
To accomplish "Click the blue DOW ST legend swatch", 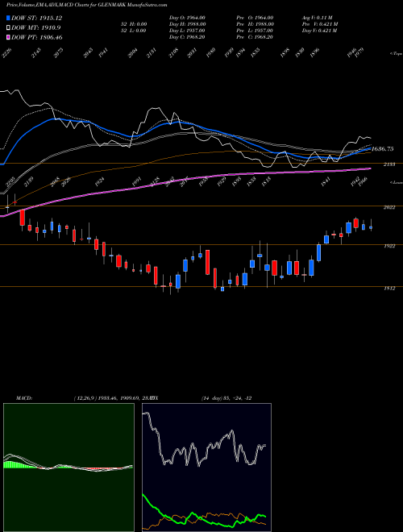I will (8, 19).
